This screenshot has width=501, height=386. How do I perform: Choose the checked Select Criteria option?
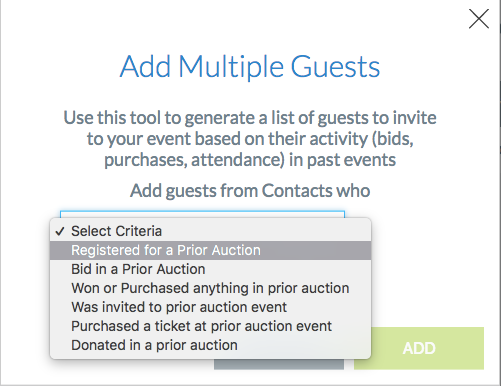210,231
